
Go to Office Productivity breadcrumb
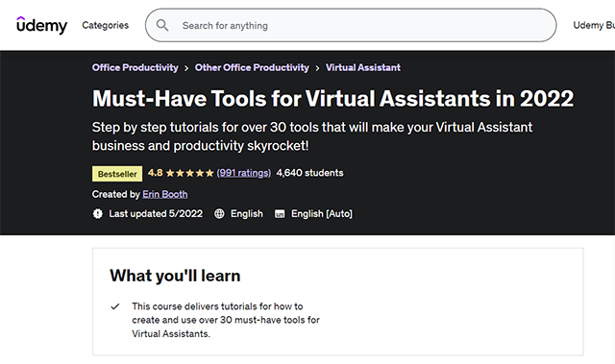135,67
